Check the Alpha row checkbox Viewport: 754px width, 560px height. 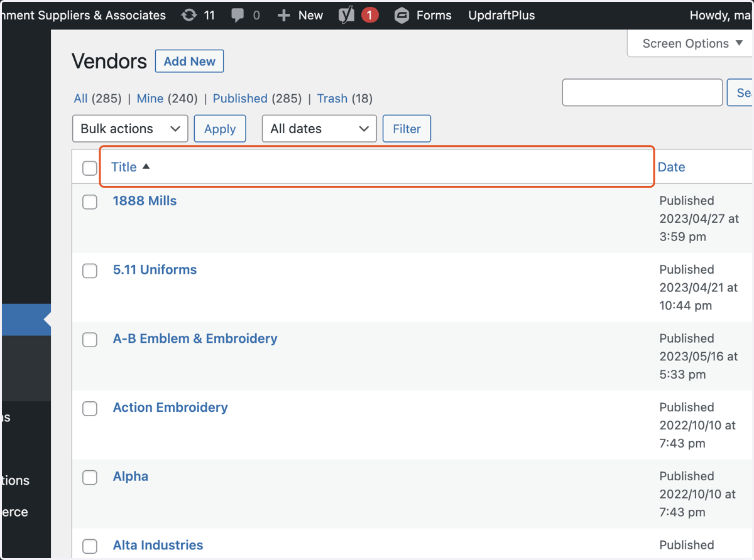click(x=90, y=477)
